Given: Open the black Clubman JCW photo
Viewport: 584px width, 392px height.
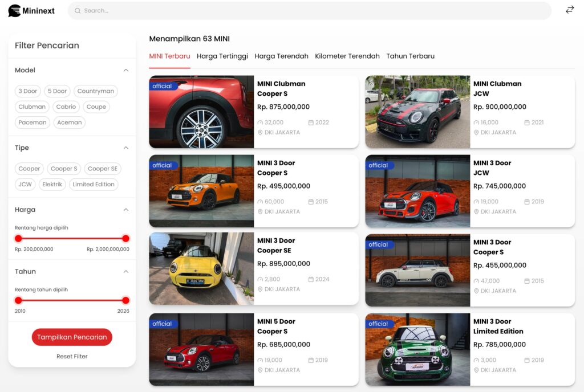Looking at the screenshot, I should 417,112.
